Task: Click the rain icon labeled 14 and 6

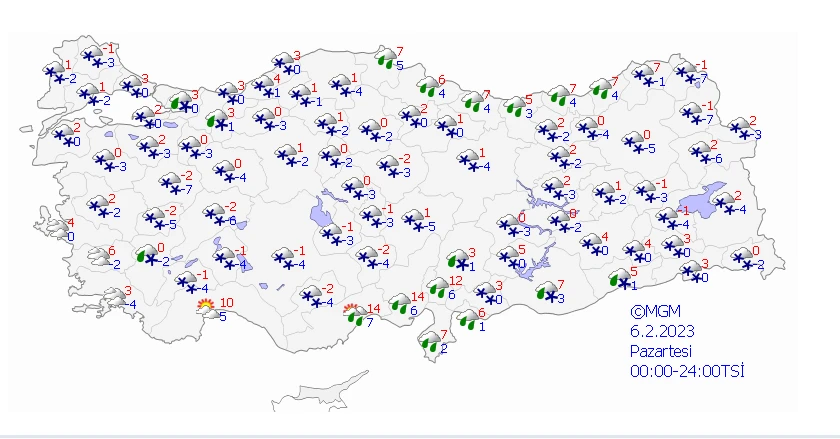Action: coord(400,303)
